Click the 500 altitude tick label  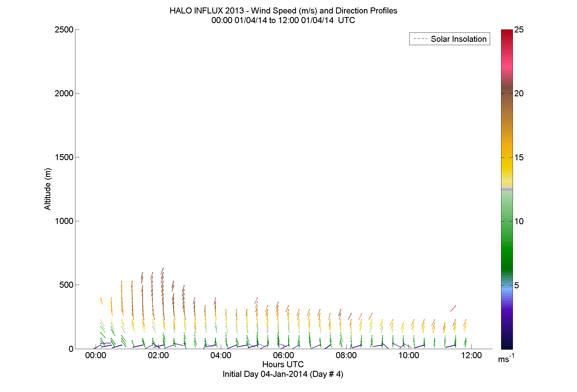tap(66, 285)
